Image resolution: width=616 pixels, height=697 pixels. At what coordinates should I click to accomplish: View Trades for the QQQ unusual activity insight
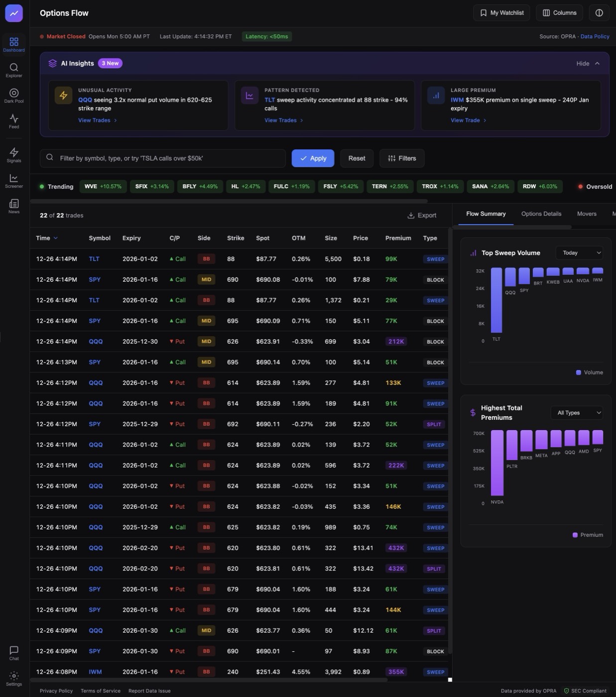(x=95, y=120)
